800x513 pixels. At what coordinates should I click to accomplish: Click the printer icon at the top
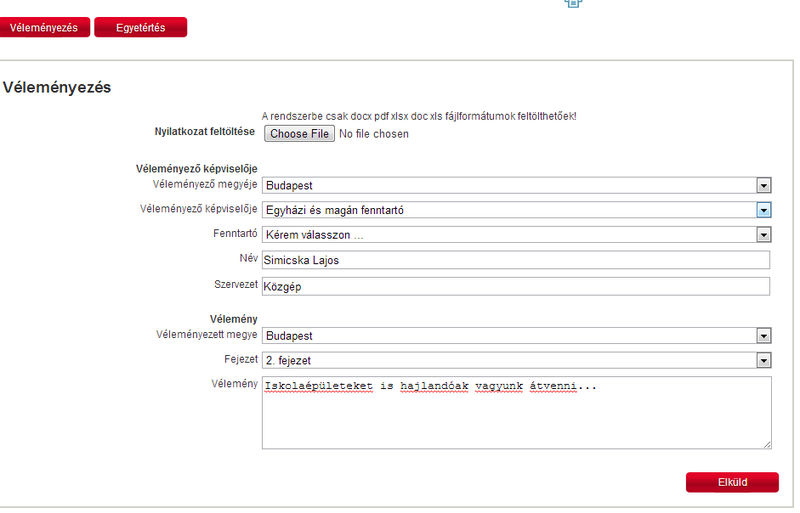click(573, 3)
